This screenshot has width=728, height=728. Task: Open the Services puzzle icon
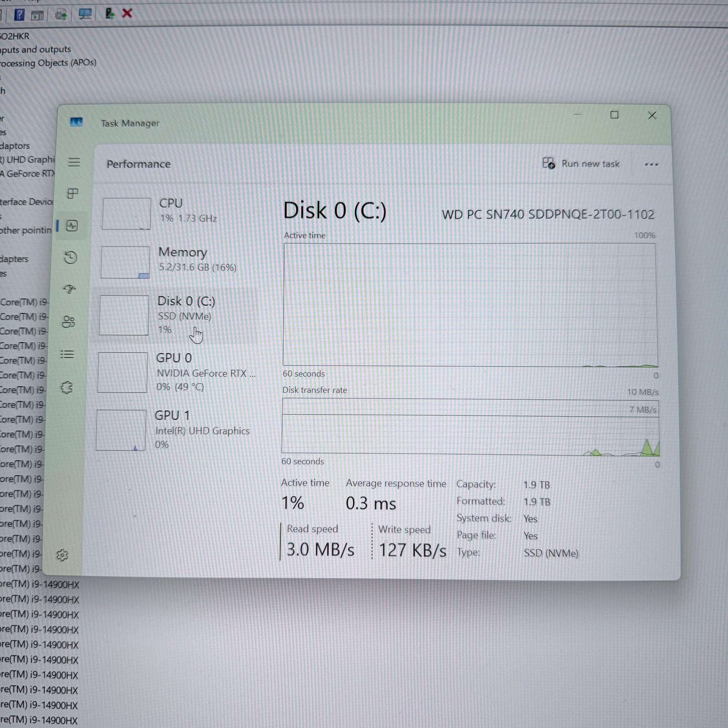click(67, 387)
